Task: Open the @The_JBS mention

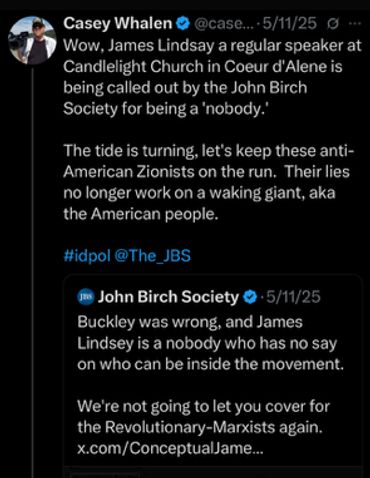Action: [x=152, y=256]
